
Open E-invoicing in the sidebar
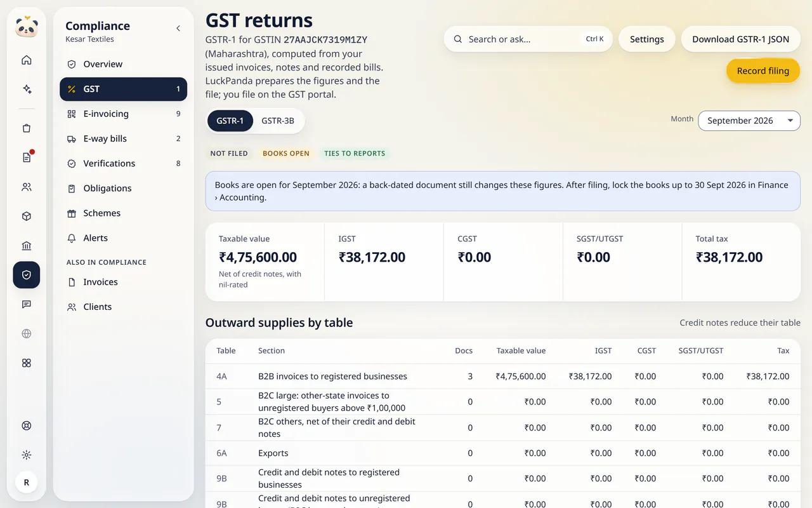124,114
